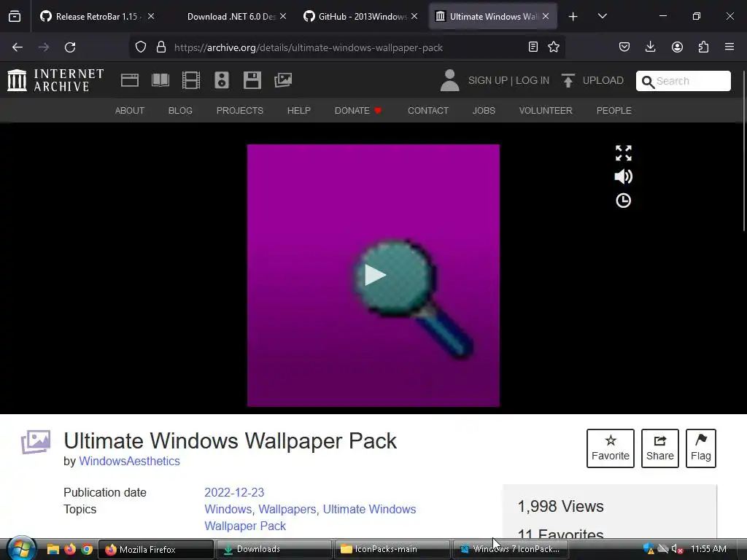Reload the current page
The width and height of the screenshot is (747, 560).
tap(70, 47)
